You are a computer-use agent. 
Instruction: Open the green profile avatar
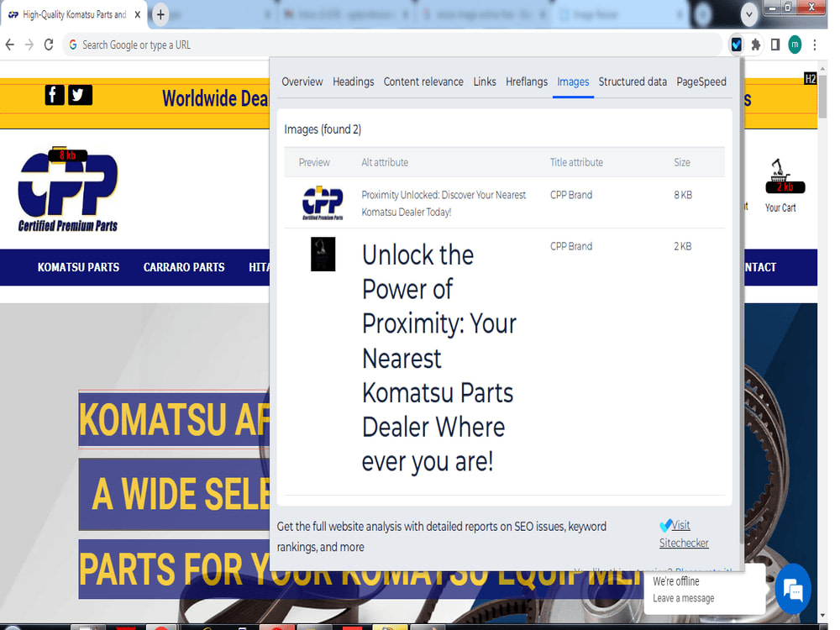coord(795,45)
